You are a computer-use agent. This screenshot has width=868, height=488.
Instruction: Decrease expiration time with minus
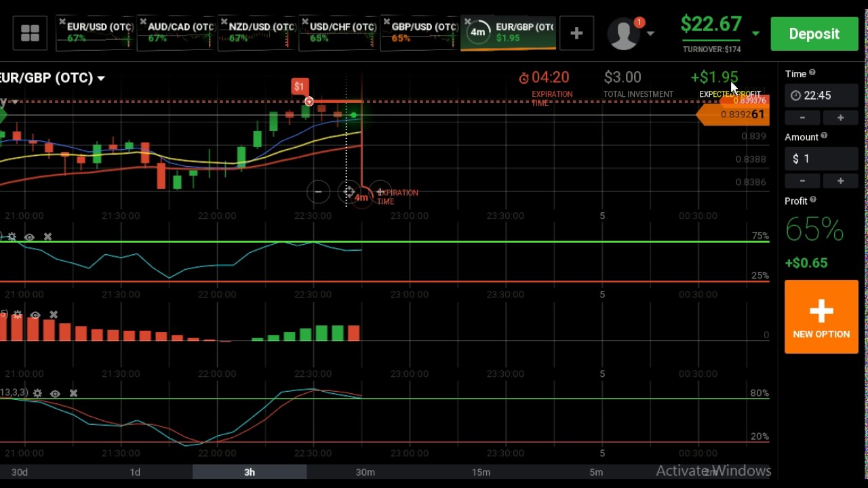(802, 118)
